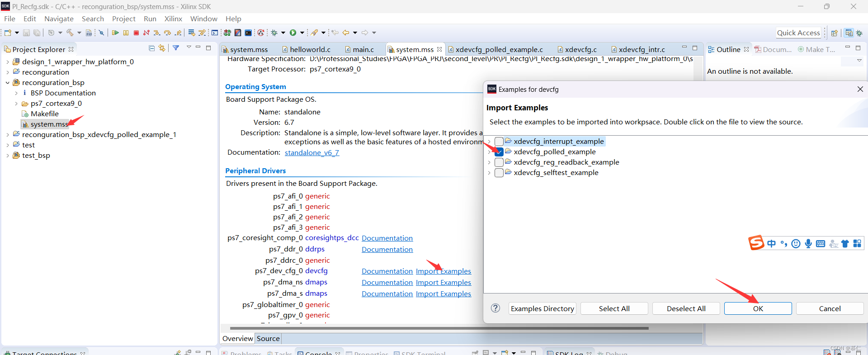
Task: Click the red Terminate (stop) icon
Action: [x=136, y=33]
